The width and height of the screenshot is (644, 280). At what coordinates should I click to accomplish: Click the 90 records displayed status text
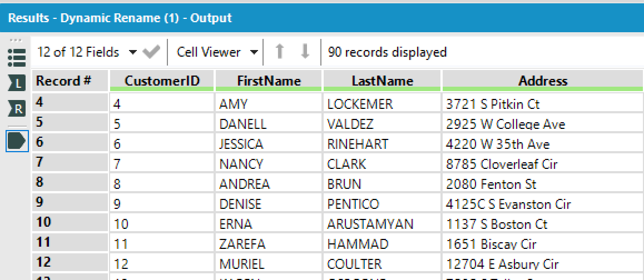pyautogui.click(x=387, y=52)
